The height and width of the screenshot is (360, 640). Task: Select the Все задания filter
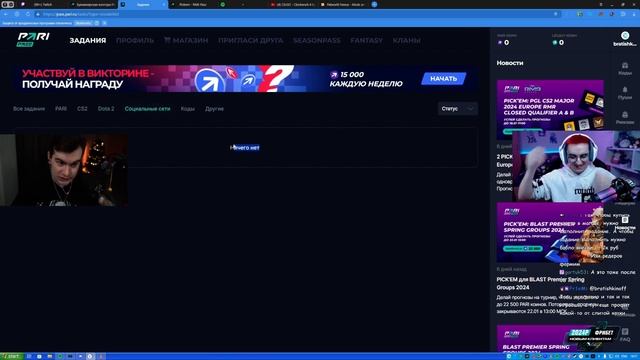[x=29, y=109]
